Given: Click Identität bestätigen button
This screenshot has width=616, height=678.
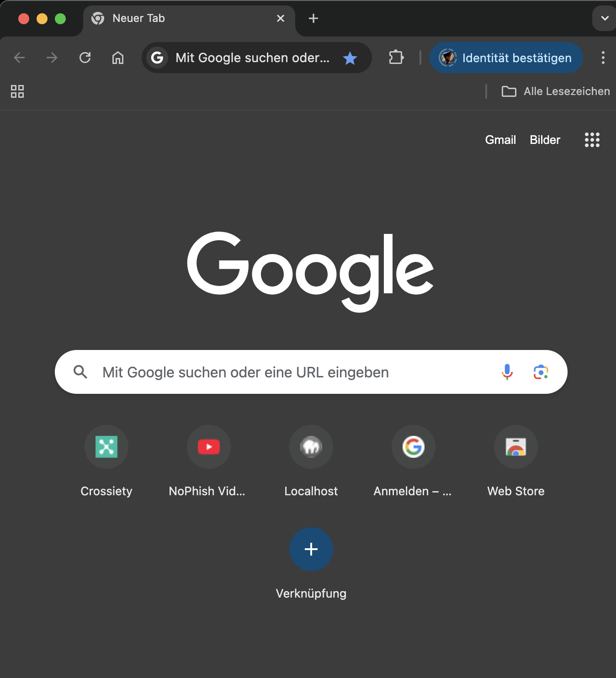Looking at the screenshot, I should tap(506, 58).
